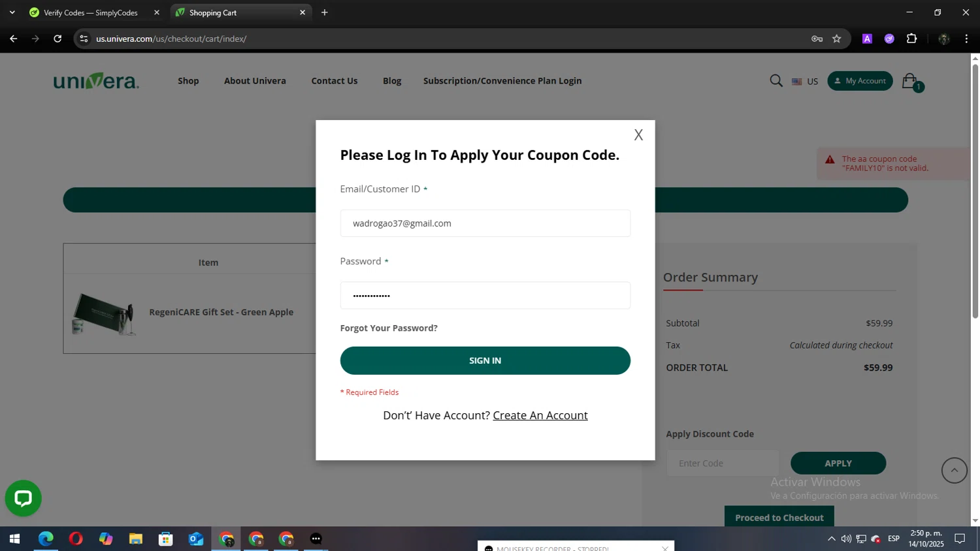Open the notification center icon

tap(960, 539)
